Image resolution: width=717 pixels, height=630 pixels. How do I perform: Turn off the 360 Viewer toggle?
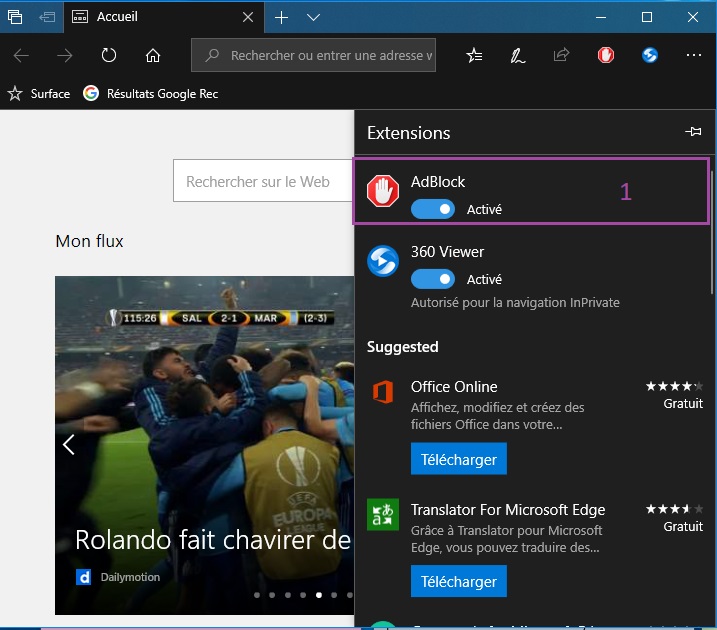point(432,279)
